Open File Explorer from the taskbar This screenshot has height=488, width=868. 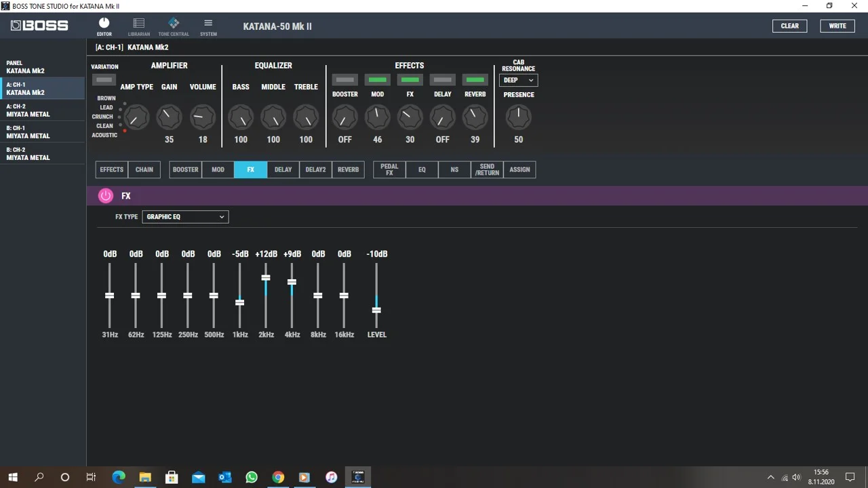[x=145, y=477]
